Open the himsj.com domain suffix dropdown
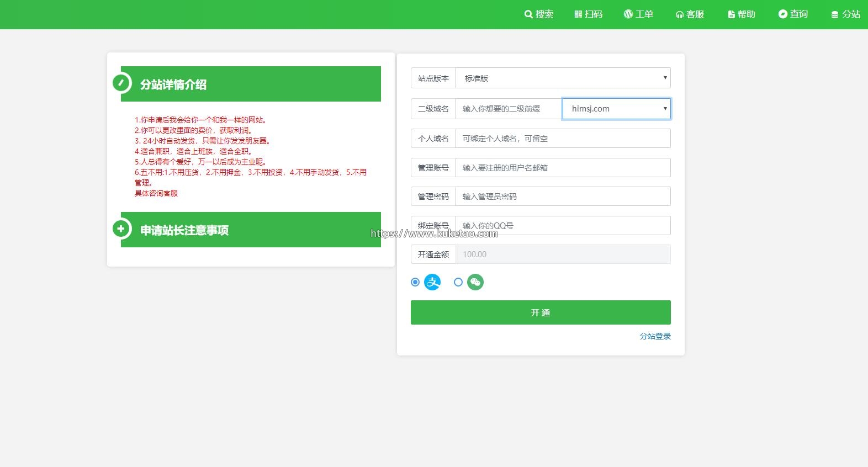This screenshot has width=868, height=467. (616, 109)
